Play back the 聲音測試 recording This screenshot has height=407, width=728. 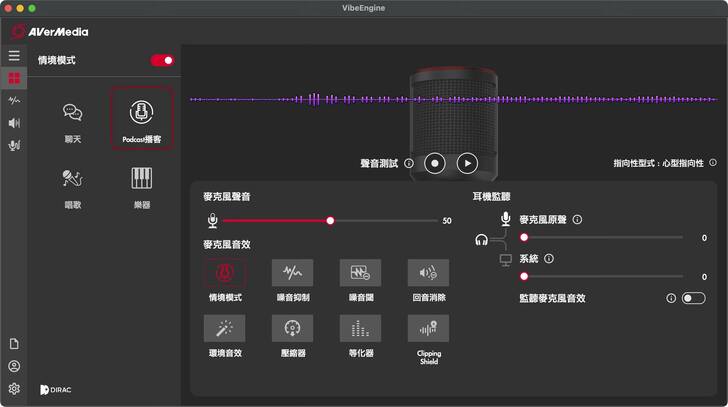coord(467,162)
